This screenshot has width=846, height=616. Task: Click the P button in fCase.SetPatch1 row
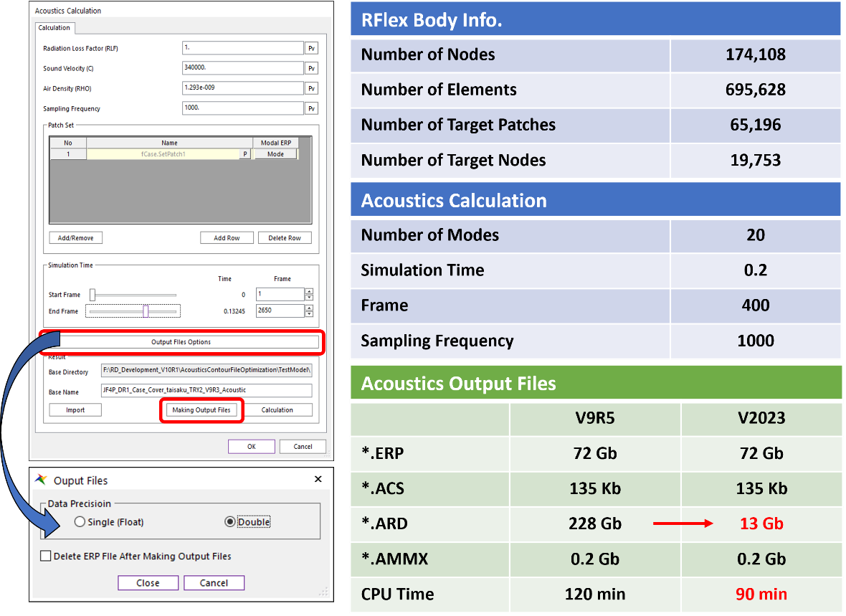pos(245,154)
